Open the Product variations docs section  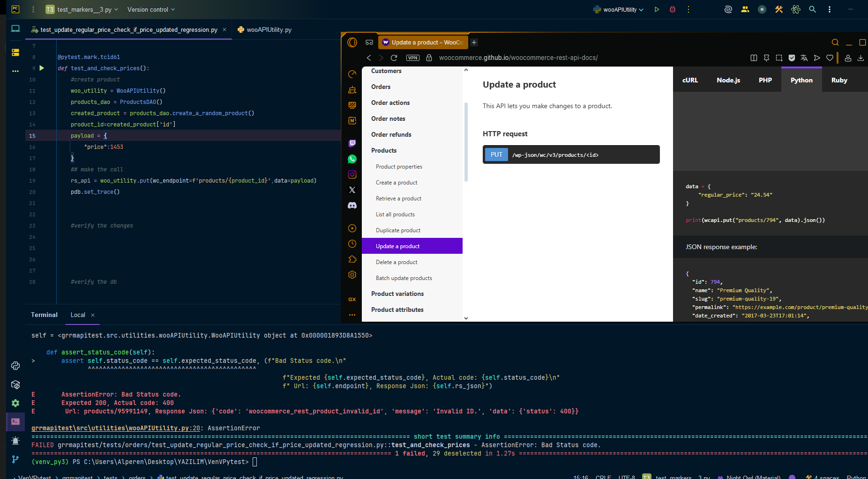pos(397,294)
